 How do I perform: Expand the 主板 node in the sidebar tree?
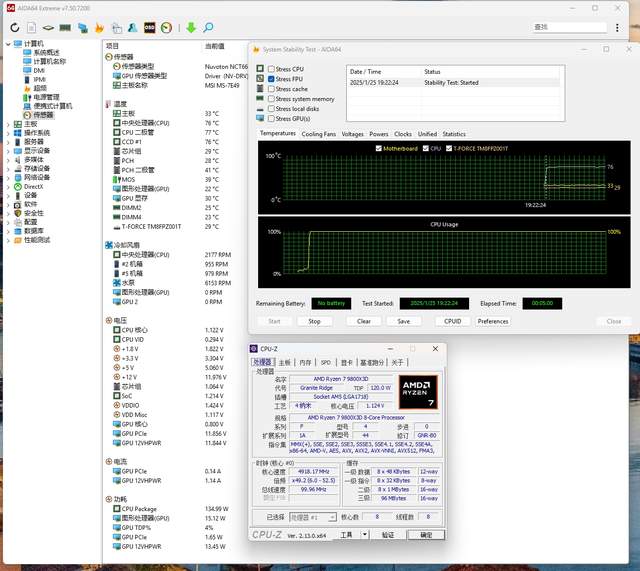pos(8,124)
